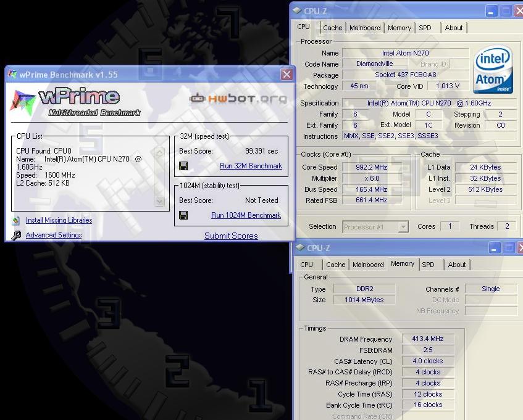Close the wPrime Benchmark window
This screenshot has height=420, width=523.
click(287, 74)
